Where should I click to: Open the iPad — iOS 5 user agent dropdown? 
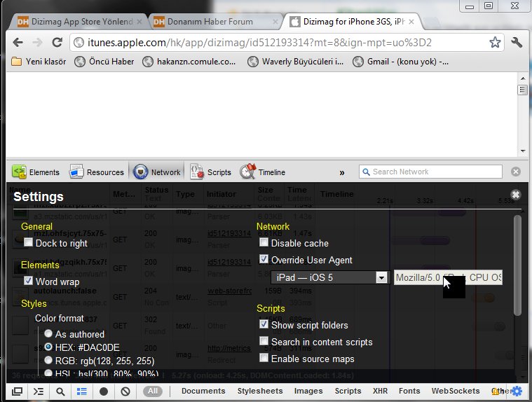(x=330, y=277)
